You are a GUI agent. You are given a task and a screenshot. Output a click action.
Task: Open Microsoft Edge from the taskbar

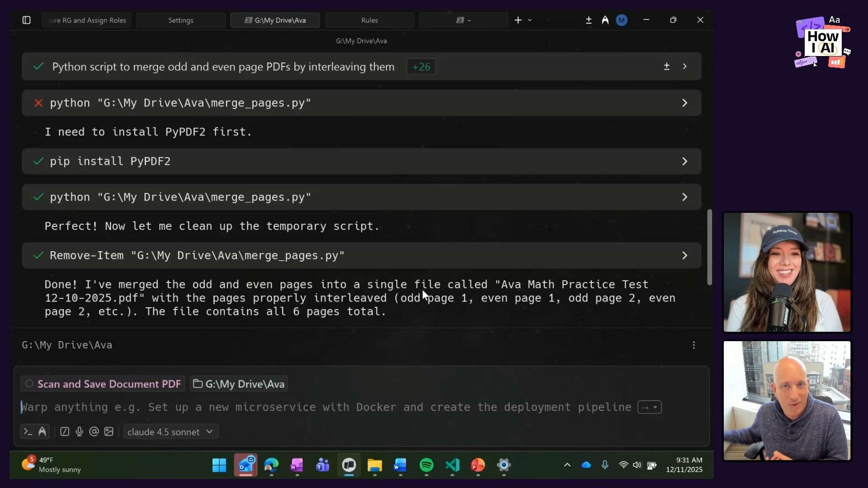[x=271, y=465]
